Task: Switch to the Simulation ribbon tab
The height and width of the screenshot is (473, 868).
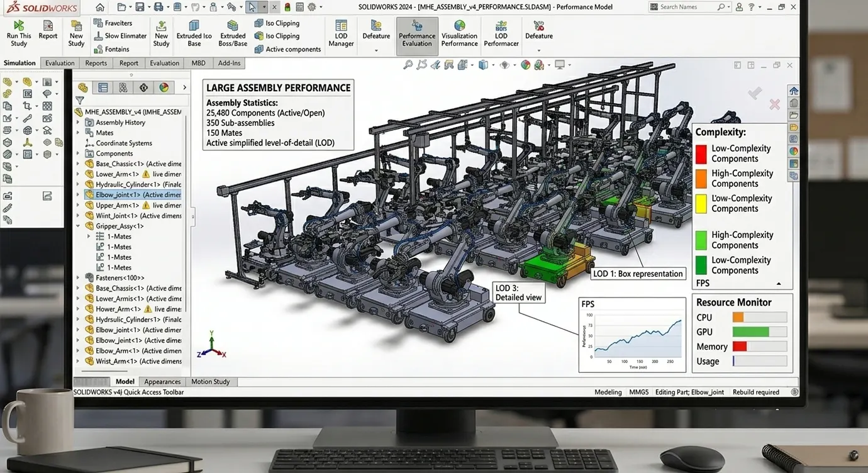Action: [19, 63]
